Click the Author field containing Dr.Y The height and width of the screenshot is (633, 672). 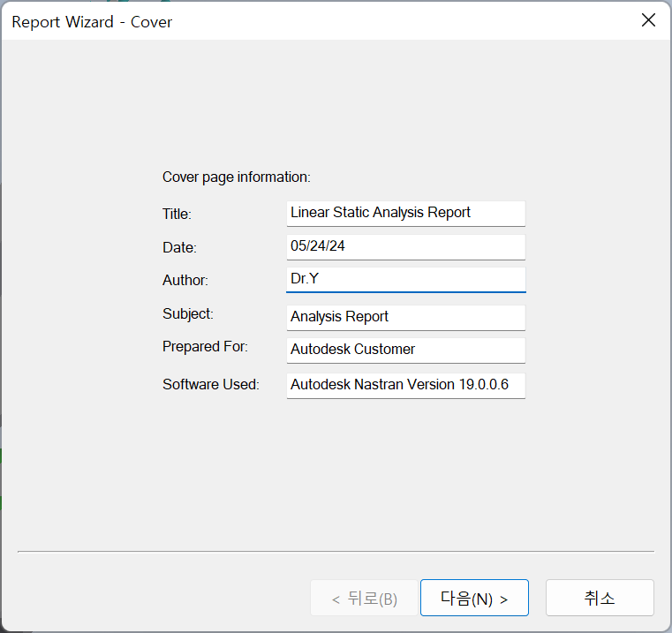coord(405,279)
